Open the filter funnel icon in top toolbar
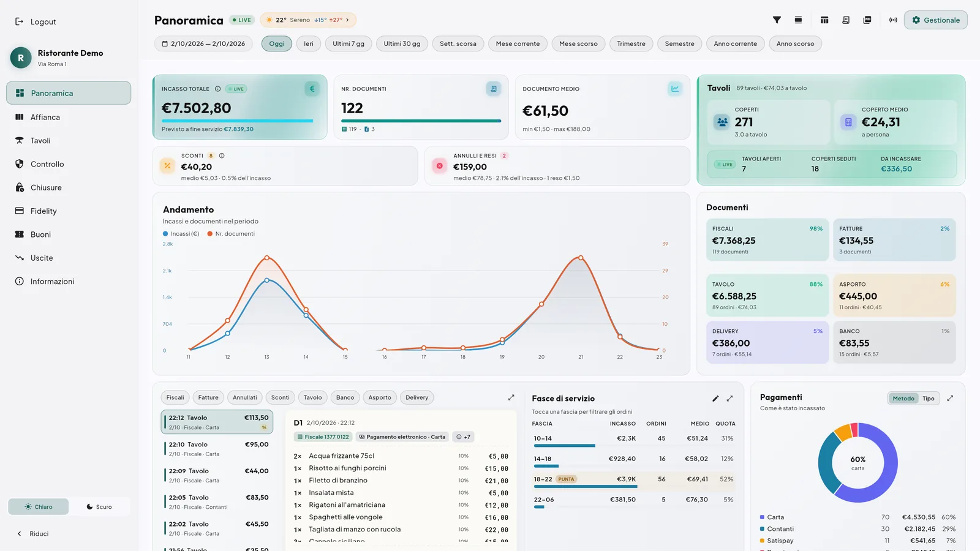This screenshot has width=980, height=551. point(777,20)
